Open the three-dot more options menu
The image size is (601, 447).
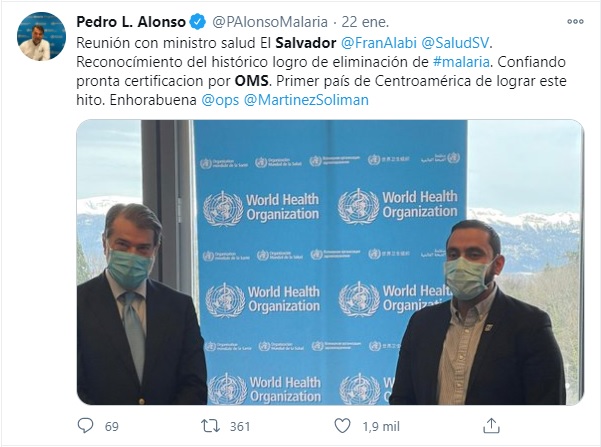[575, 22]
